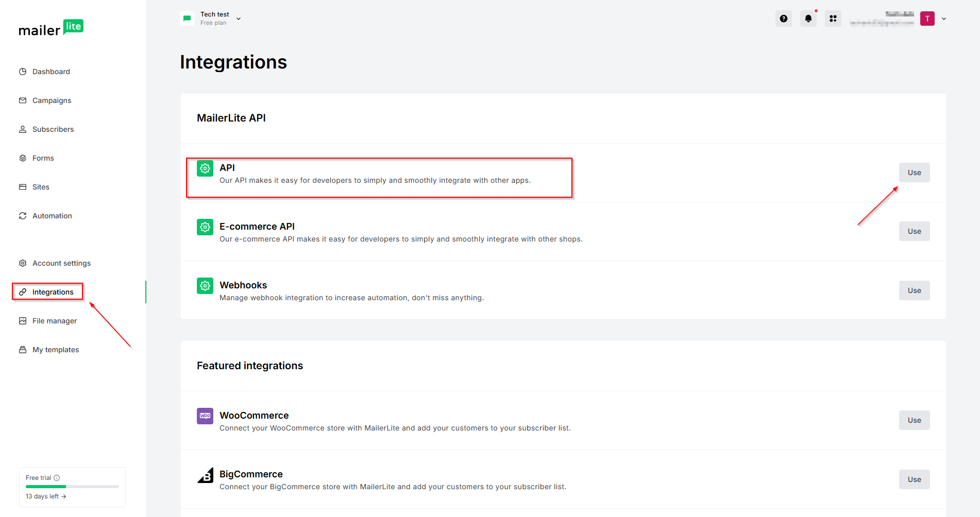Click Use button for Webhooks
Screen dimensions: 980x517
point(915,290)
